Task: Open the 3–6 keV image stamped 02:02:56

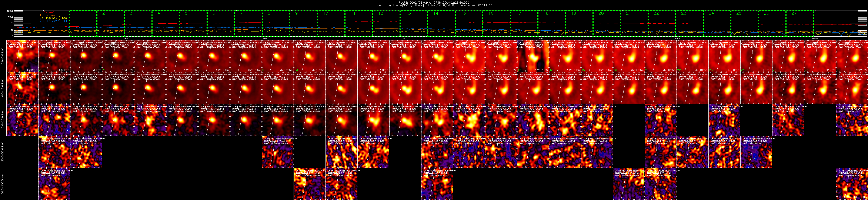Action: coord(150,56)
